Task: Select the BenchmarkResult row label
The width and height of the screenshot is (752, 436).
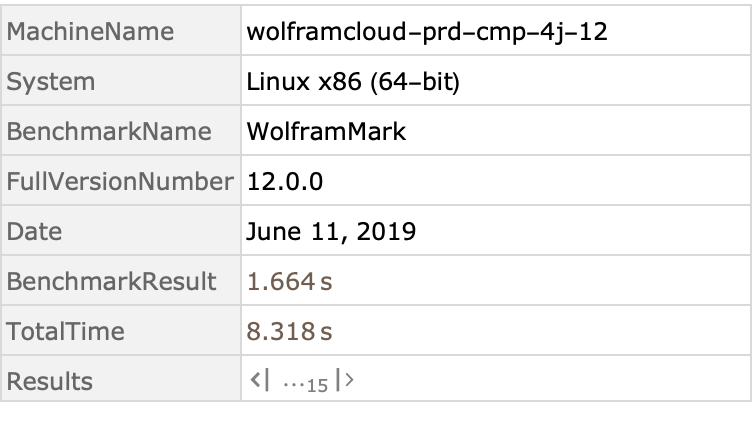Action: (111, 281)
